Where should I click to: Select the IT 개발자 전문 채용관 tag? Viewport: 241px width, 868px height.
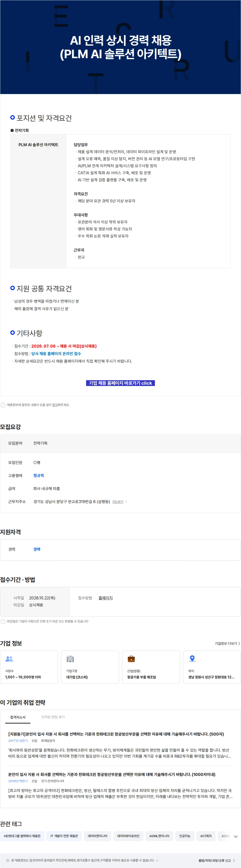[x=64, y=836]
